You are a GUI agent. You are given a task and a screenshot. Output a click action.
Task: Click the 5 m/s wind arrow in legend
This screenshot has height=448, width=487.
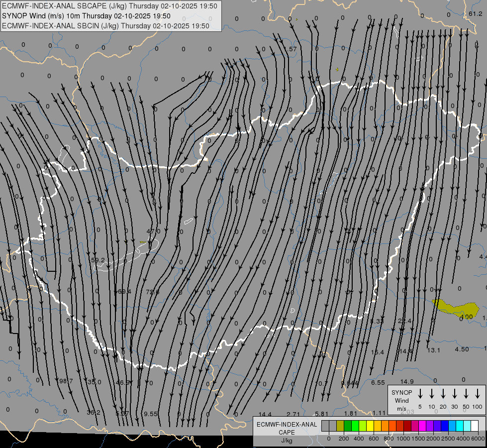(x=420, y=394)
